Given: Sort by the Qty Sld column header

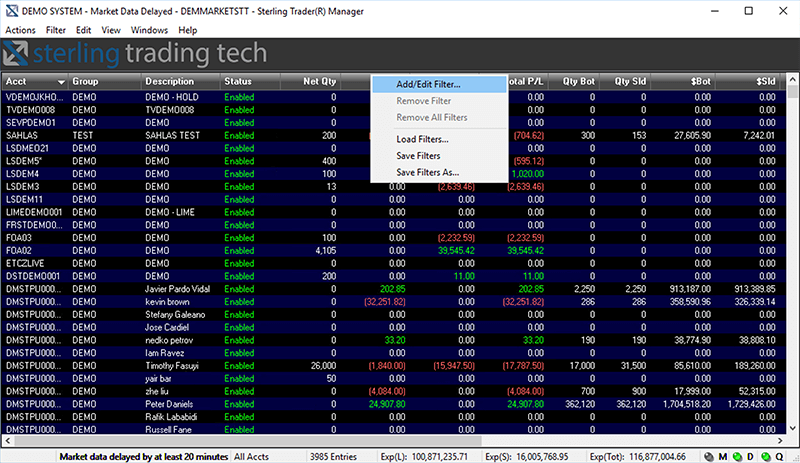Looking at the screenshot, I should (x=625, y=82).
